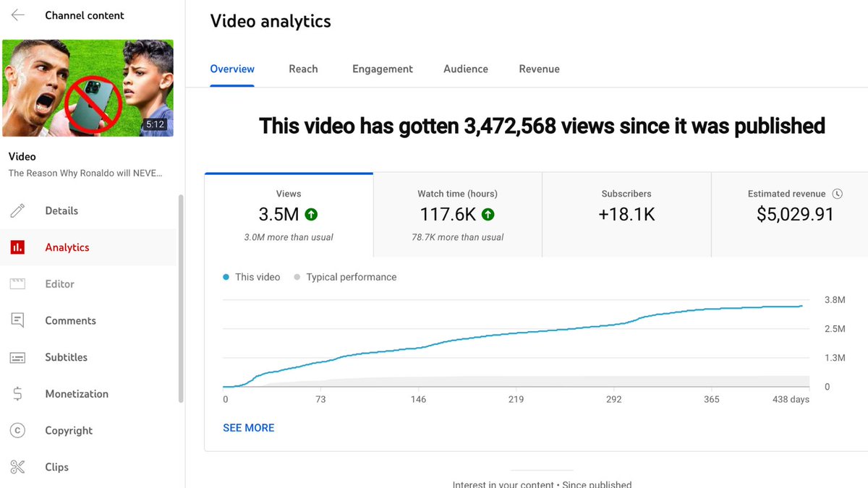Click the 438 days axis label
The image size is (868, 488).
(790, 400)
